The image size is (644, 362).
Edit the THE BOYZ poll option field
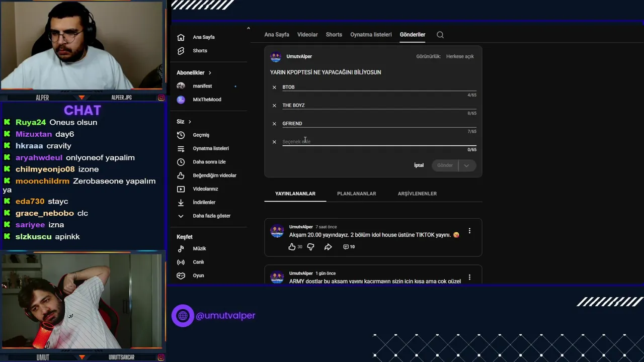click(x=379, y=105)
